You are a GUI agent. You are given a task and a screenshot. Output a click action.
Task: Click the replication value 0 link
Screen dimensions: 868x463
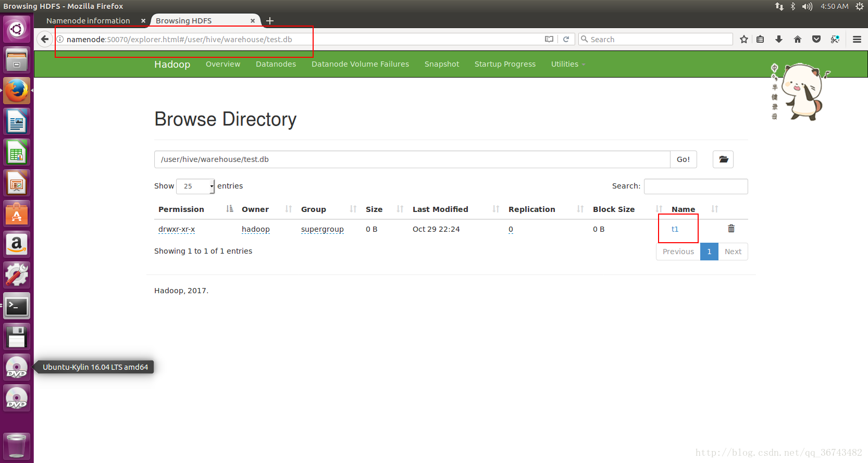point(511,229)
